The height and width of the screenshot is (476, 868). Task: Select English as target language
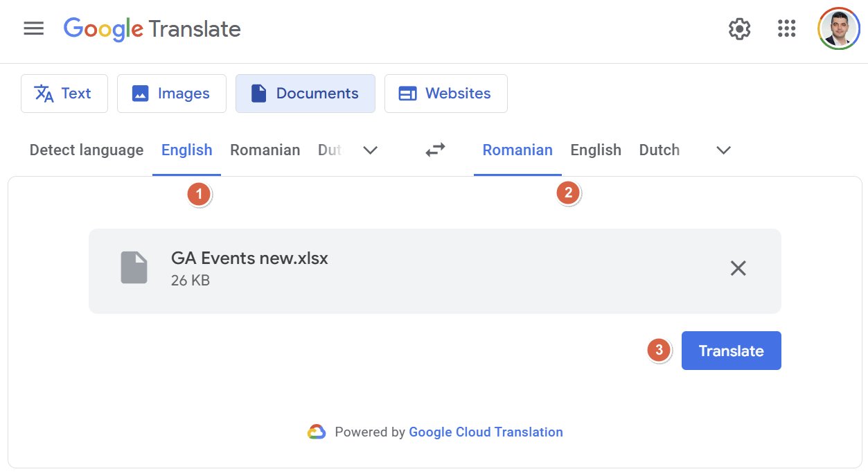coord(595,150)
